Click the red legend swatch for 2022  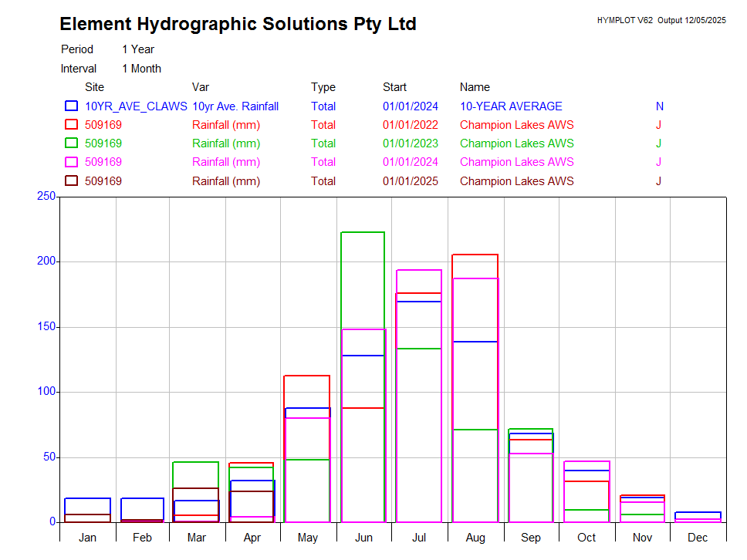(x=71, y=124)
